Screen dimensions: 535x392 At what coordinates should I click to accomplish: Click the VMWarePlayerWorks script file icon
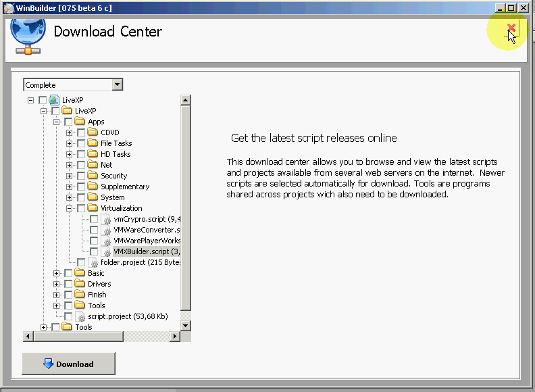coord(106,241)
